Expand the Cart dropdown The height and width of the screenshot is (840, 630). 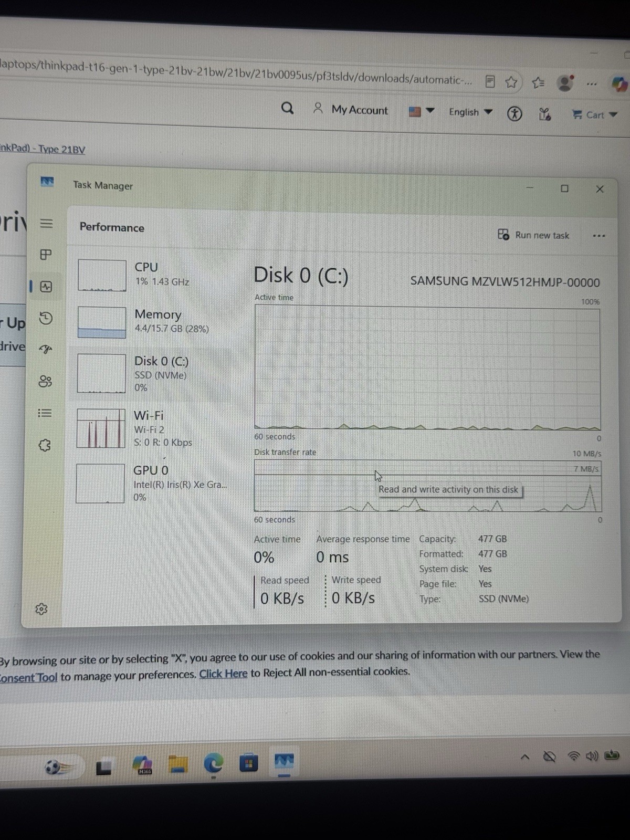click(x=594, y=114)
